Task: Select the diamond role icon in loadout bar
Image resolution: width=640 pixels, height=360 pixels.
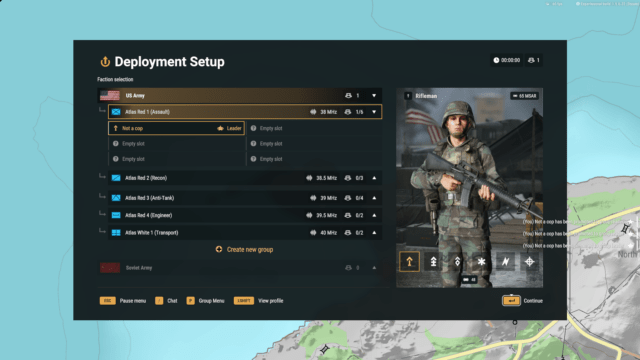Action: point(458,262)
